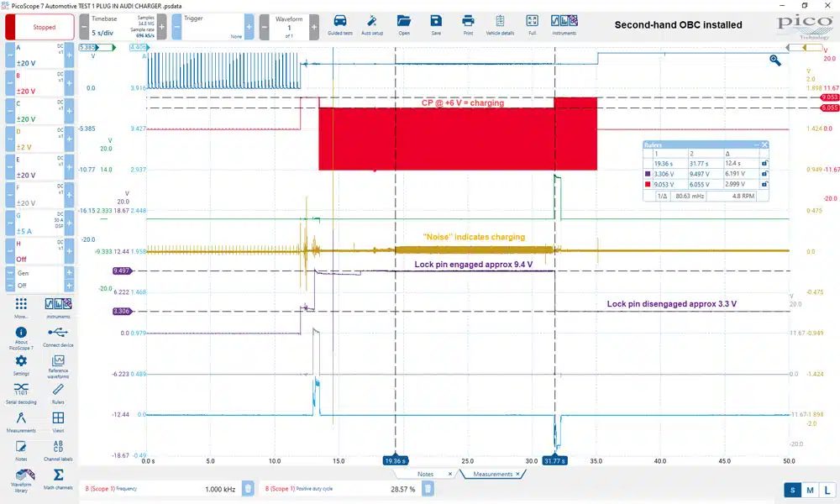The height and width of the screenshot is (504, 840).
Task: Open the Views grid layout tool
Action: [58, 422]
